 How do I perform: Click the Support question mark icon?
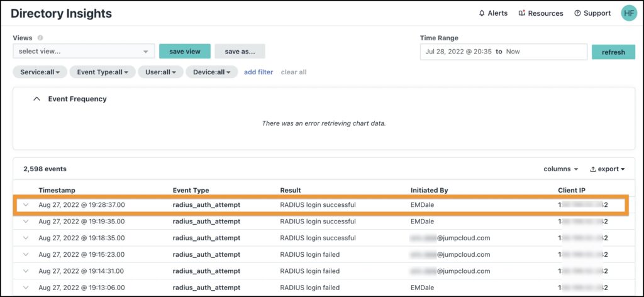(x=577, y=13)
